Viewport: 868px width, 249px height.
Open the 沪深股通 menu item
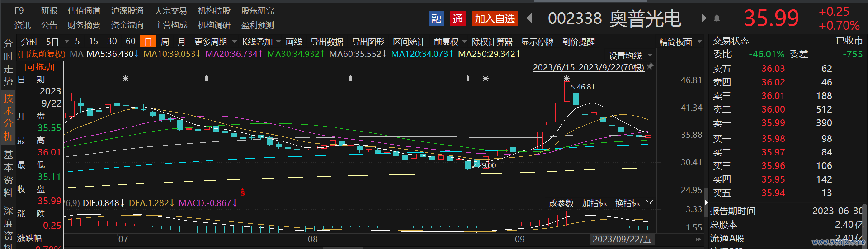coord(127,10)
